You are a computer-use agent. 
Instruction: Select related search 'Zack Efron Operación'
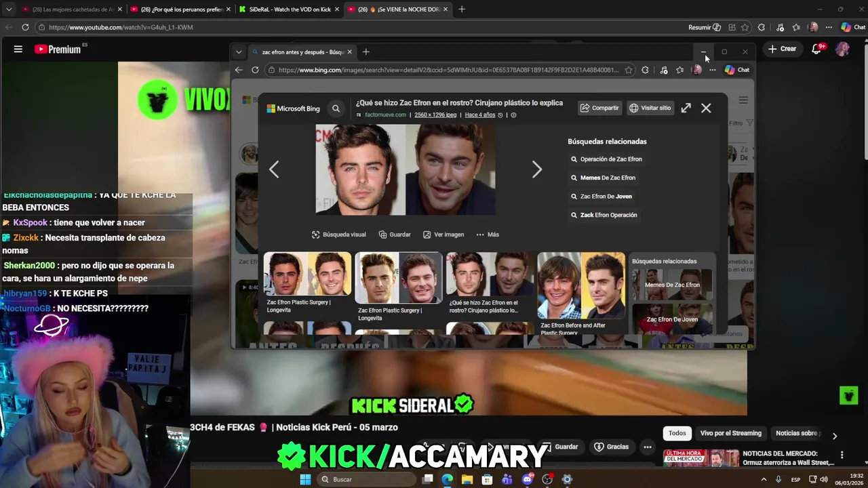click(x=604, y=215)
